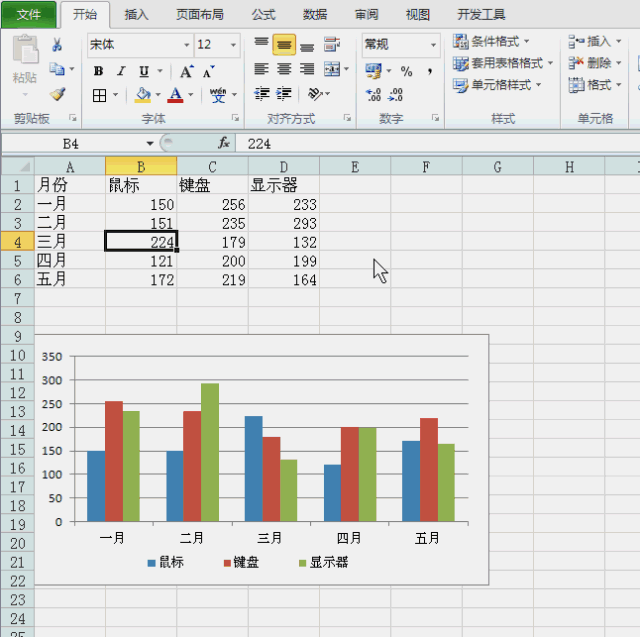Open number format dropdown 常规
The image size is (640, 637).
pos(433,45)
